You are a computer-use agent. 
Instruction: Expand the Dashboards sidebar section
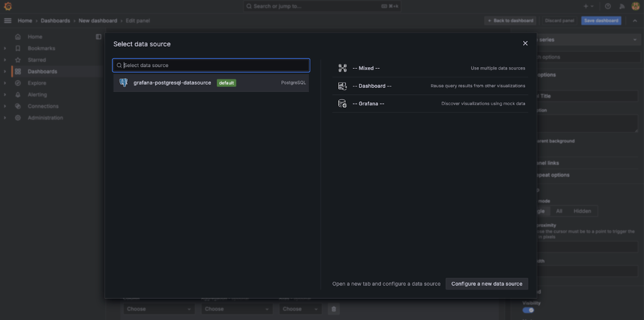5,71
